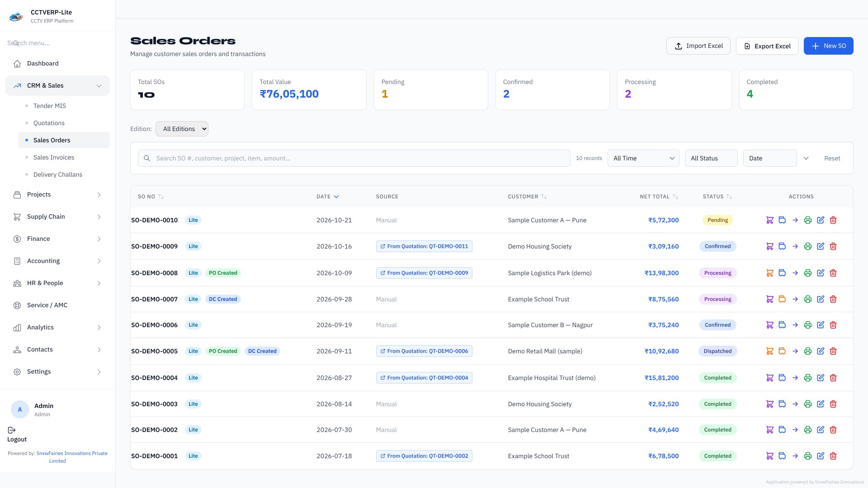This screenshot has width=868, height=488.
Task: Print sales order SO-DEMO-0004
Action: click(807, 378)
